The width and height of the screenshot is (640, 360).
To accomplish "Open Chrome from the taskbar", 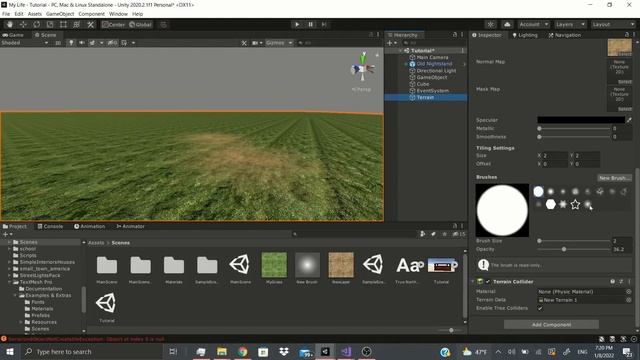I will coord(242,351).
